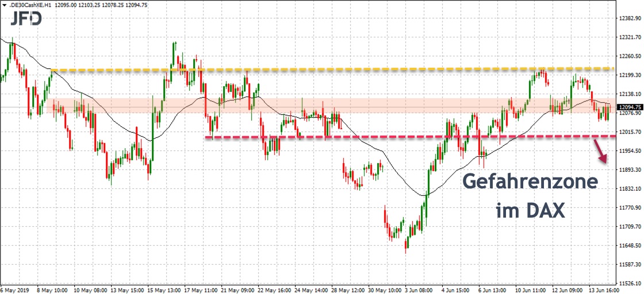Click the low value 12078.25 in the header
The height and width of the screenshot is (294, 644).
click(x=113, y=5)
